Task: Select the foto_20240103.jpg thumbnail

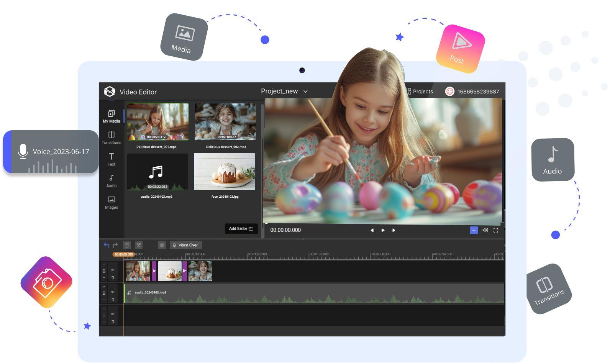Action: (225, 172)
